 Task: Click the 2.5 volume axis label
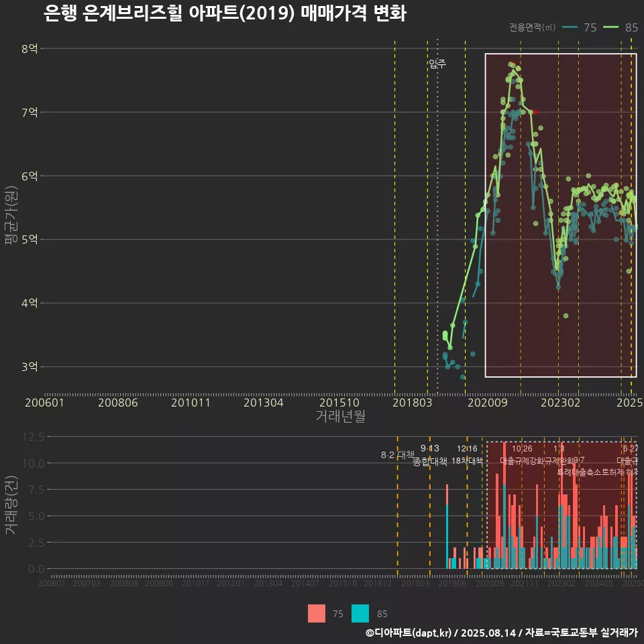coord(36,543)
